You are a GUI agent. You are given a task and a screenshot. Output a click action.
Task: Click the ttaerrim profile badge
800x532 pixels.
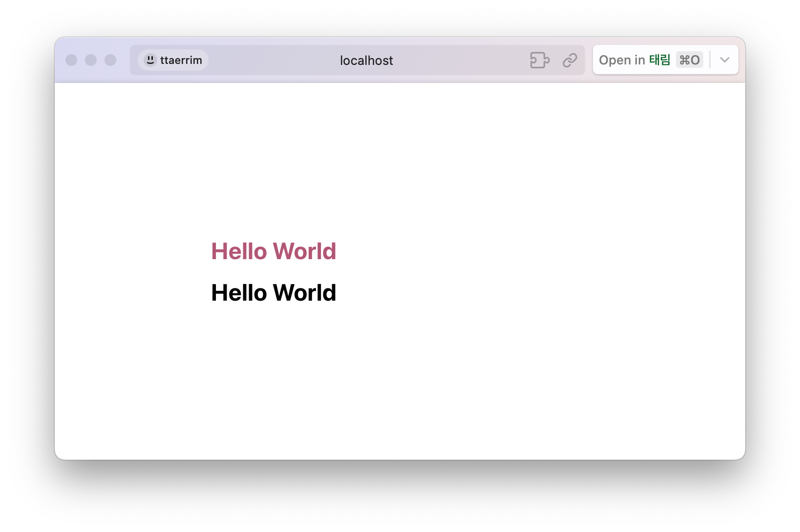(173, 60)
